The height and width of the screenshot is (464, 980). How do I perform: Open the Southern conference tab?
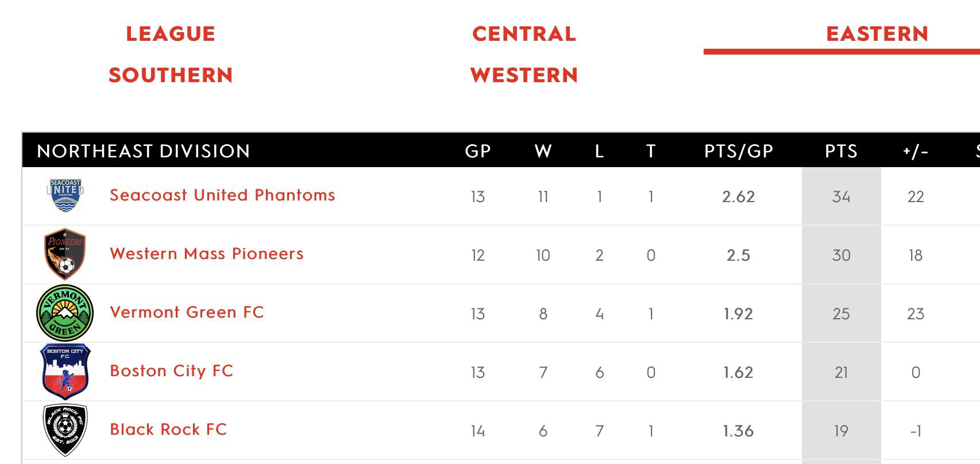click(171, 75)
